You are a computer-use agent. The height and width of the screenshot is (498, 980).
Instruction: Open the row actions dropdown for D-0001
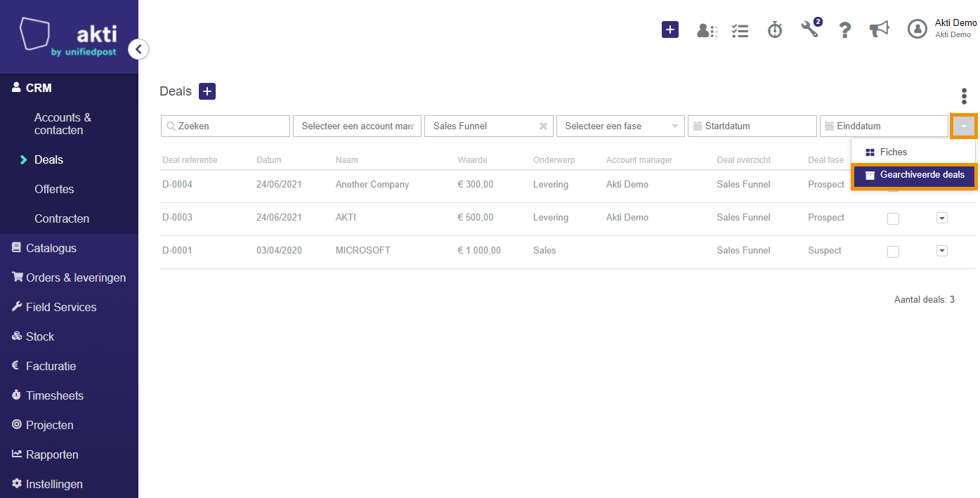942,251
